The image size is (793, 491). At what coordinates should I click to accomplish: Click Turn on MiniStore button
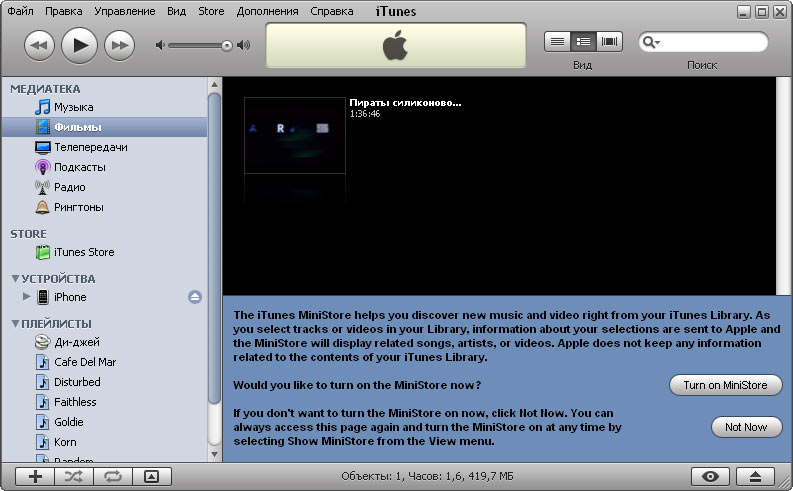[725, 385]
